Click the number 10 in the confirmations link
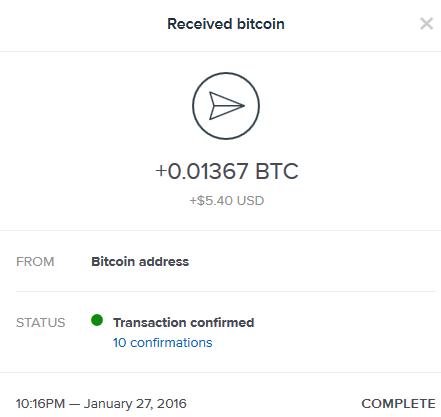This screenshot has width=441, height=417. click(x=119, y=343)
